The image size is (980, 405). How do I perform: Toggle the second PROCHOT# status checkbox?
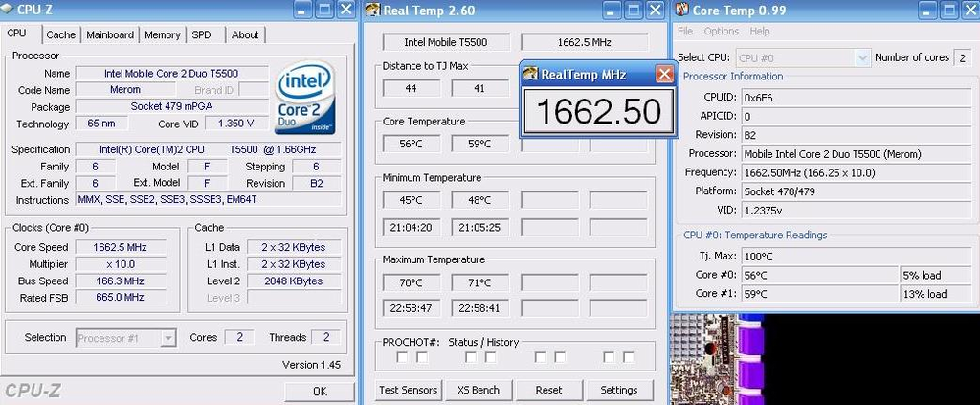[x=422, y=357]
